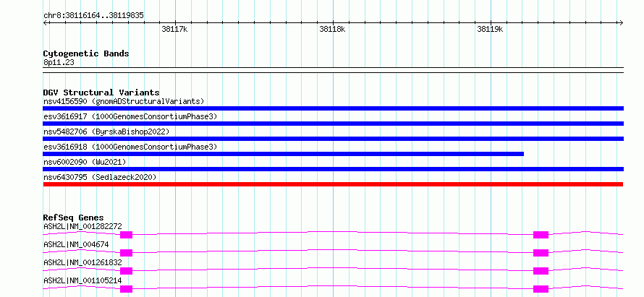
Task: Click the 38118k ruler label
Action: pos(332,29)
